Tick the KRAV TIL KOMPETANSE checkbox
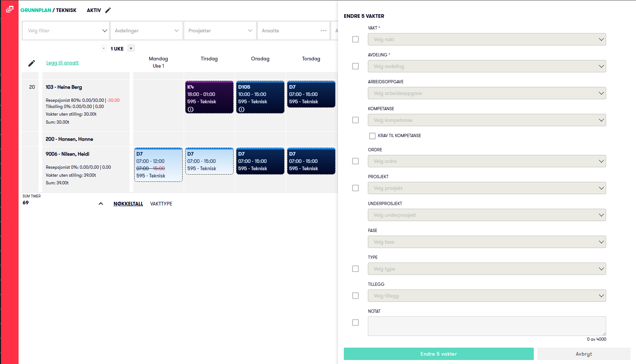 click(x=372, y=136)
